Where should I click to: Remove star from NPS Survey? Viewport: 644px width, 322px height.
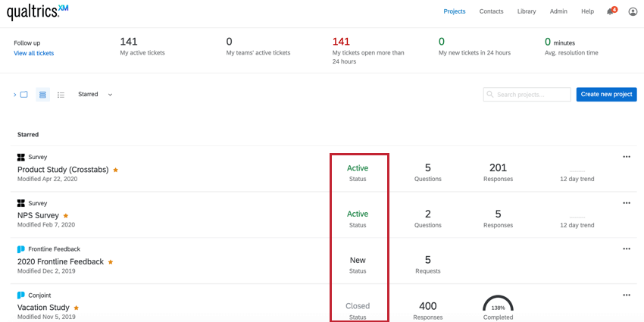coord(66,215)
